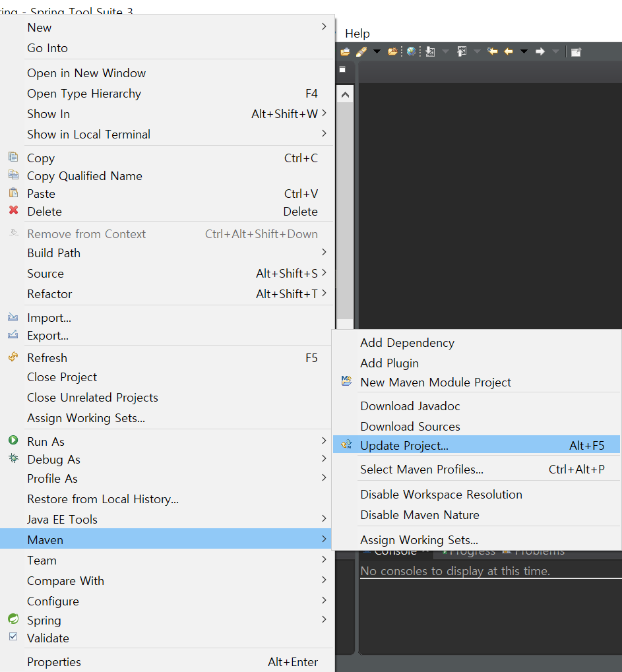
Task: Choose Select Maven Profiles...
Action: click(x=477, y=470)
